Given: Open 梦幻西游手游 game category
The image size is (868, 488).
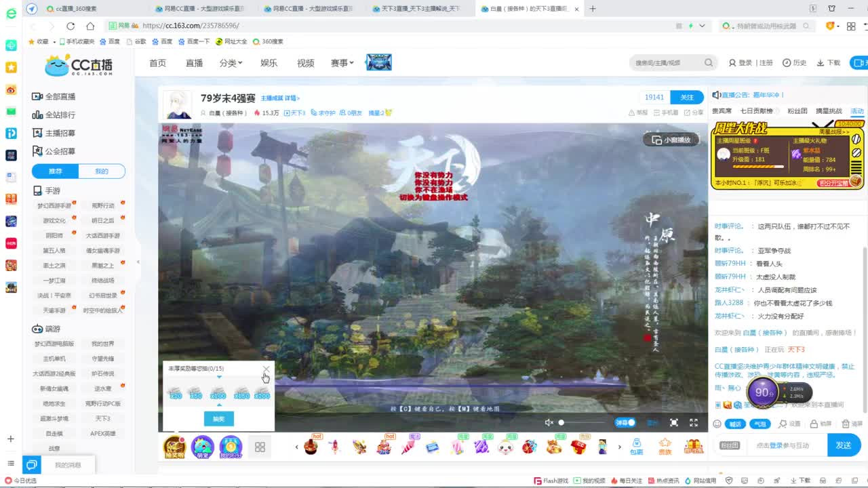Looking at the screenshot, I should click(x=54, y=205).
